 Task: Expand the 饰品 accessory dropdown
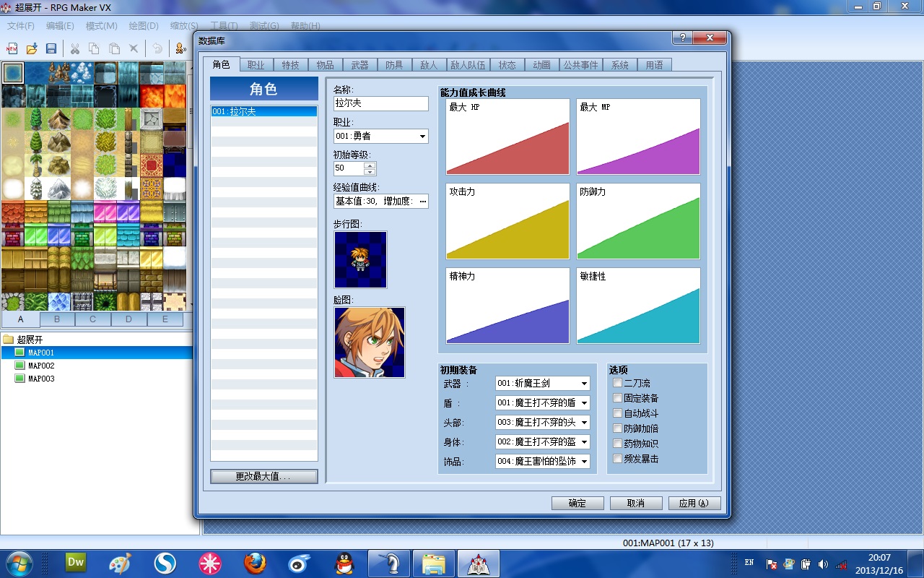[x=542, y=462]
